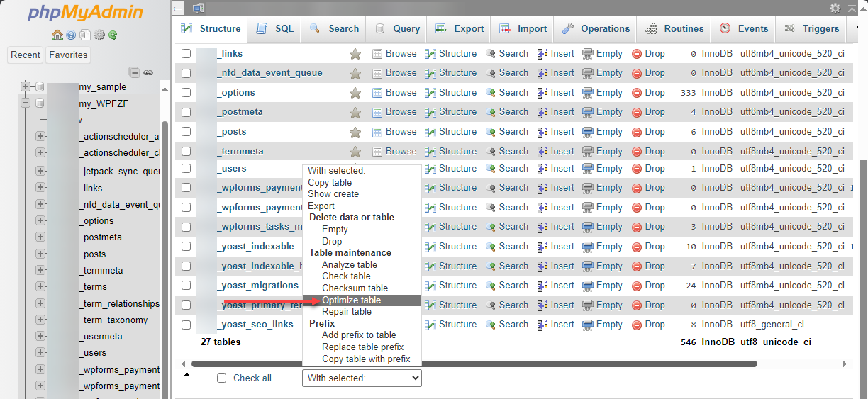
Task: Tick checkbox for the _postmeta table
Action: 186,111
